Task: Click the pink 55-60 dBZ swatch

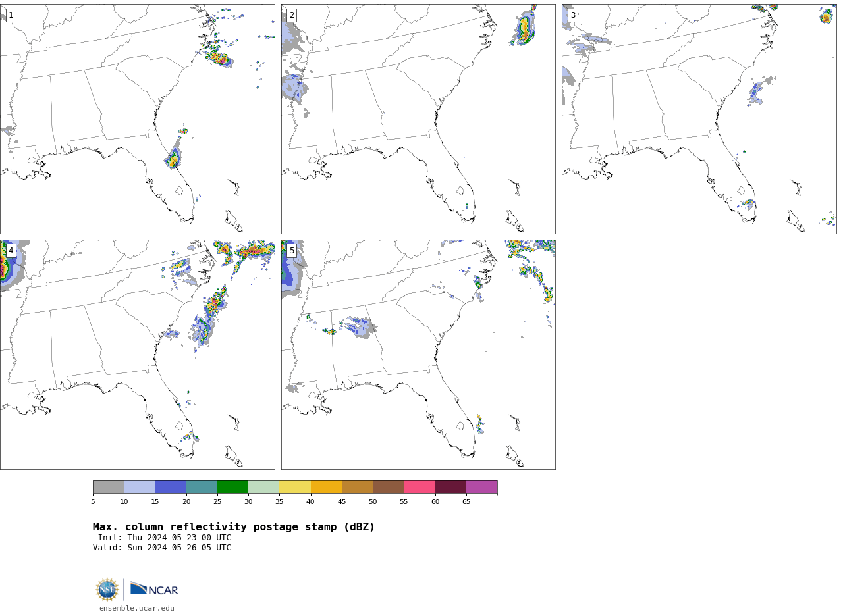Action: 420,487
